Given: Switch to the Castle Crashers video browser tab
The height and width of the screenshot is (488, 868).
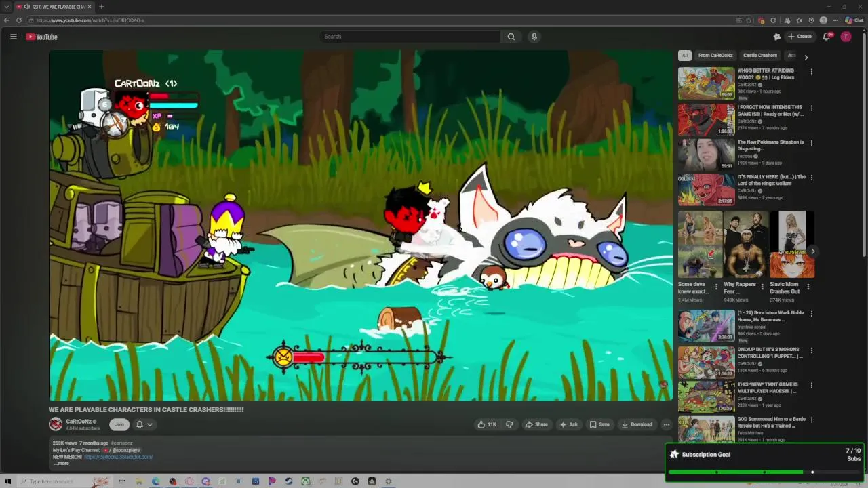Looking at the screenshot, I should coord(54,7).
